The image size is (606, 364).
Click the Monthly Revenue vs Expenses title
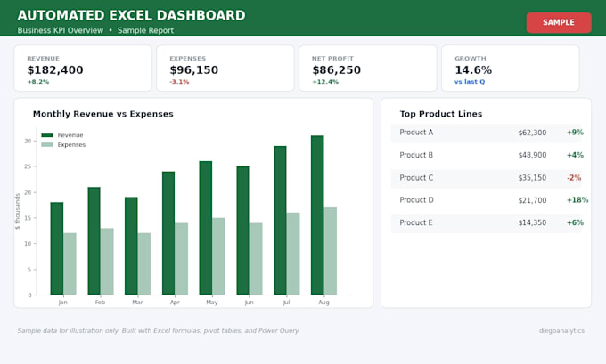click(x=103, y=114)
